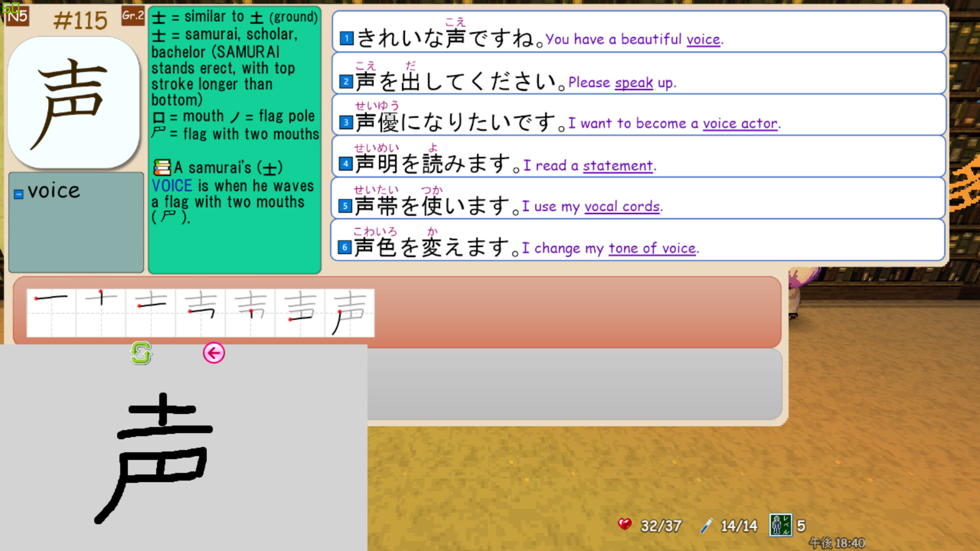This screenshot has width=980, height=551.
Task: Click the blue pencil stamina icon
Action: [706, 525]
